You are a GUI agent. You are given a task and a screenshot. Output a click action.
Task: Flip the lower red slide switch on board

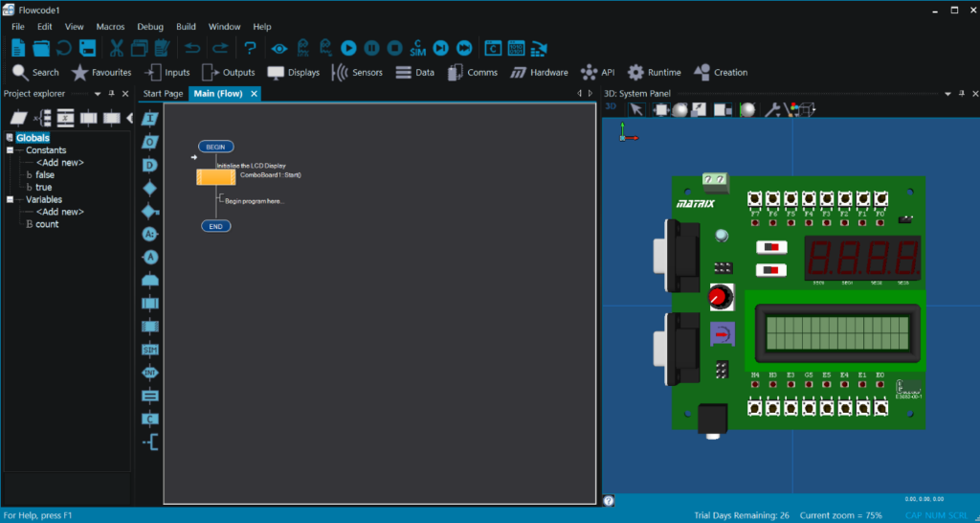pyautogui.click(x=769, y=271)
